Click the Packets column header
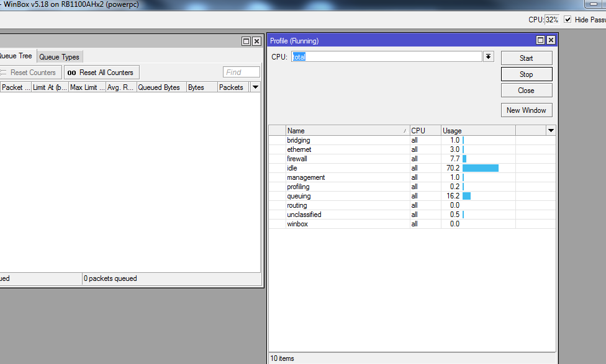The image size is (606, 364). coord(233,87)
